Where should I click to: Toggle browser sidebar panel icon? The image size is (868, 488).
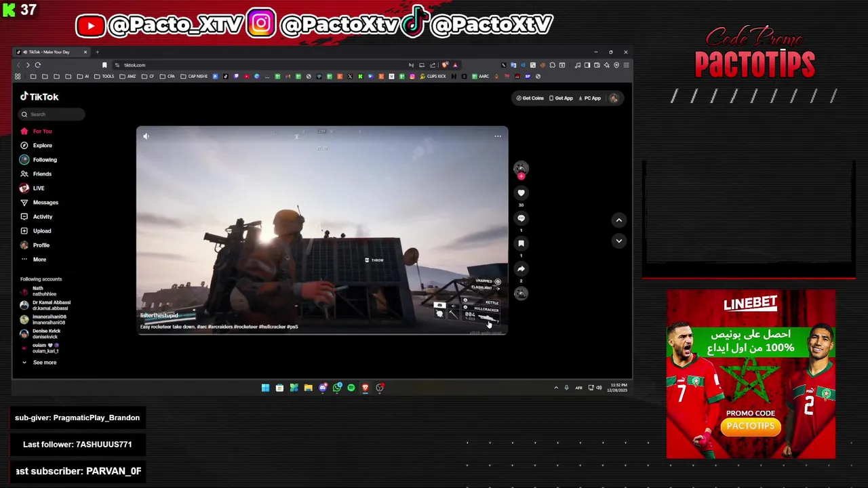587,65
